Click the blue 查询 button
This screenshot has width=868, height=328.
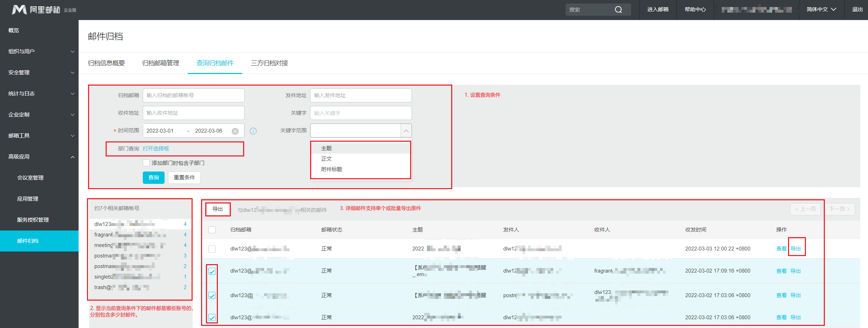[x=153, y=178]
